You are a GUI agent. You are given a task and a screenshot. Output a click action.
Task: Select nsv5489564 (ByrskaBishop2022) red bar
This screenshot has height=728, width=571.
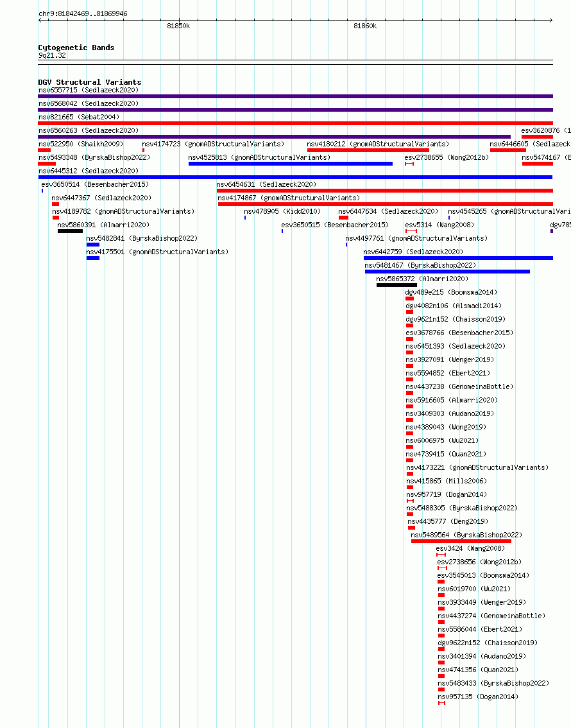pyautogui.click(x=461, y=541)
